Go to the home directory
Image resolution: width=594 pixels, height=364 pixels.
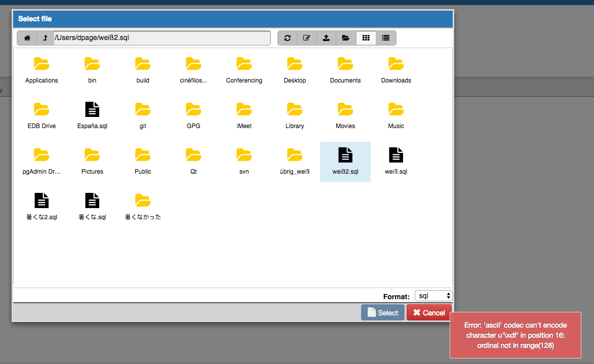pos(27,38)
